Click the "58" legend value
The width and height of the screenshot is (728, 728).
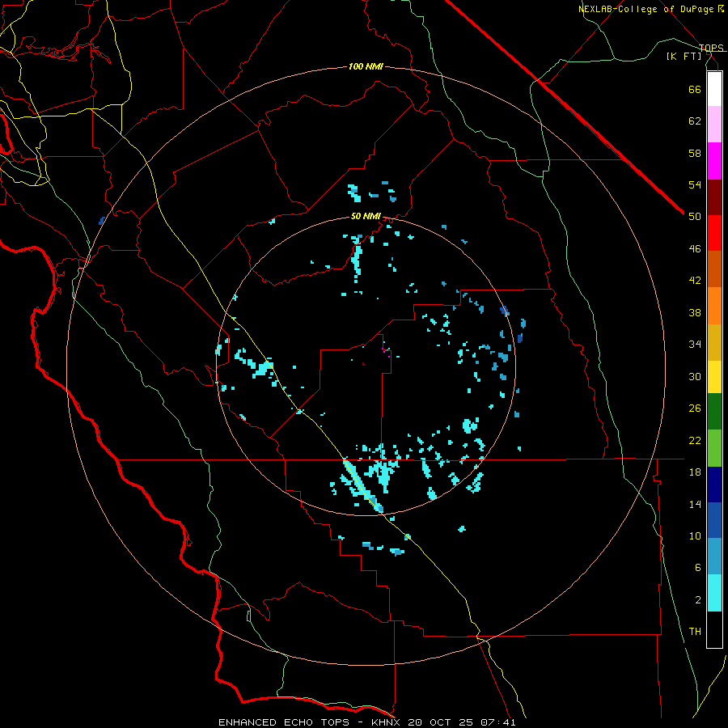[695, 153]
